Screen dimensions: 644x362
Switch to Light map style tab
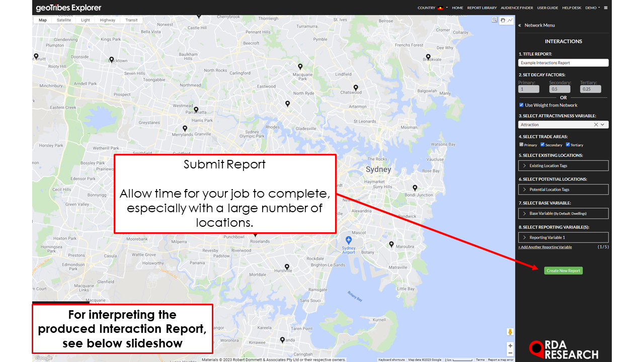(86, 20)
